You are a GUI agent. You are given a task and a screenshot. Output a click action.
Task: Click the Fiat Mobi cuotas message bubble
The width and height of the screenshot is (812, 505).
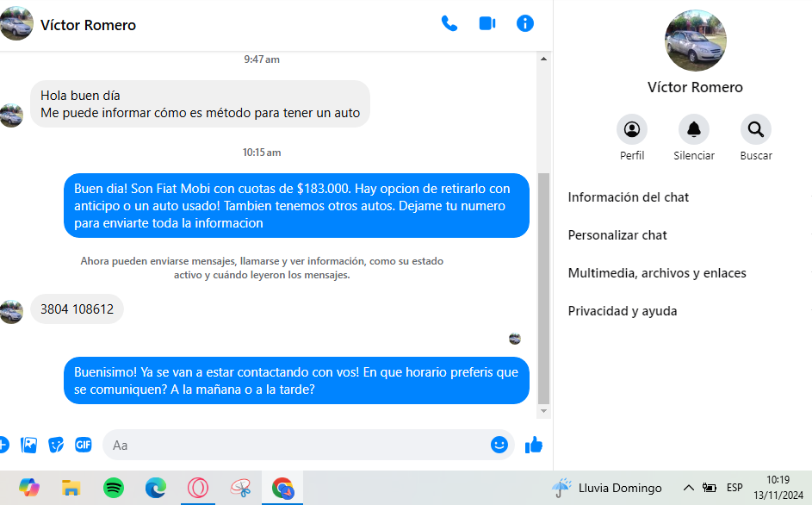[x=296, y=205]
